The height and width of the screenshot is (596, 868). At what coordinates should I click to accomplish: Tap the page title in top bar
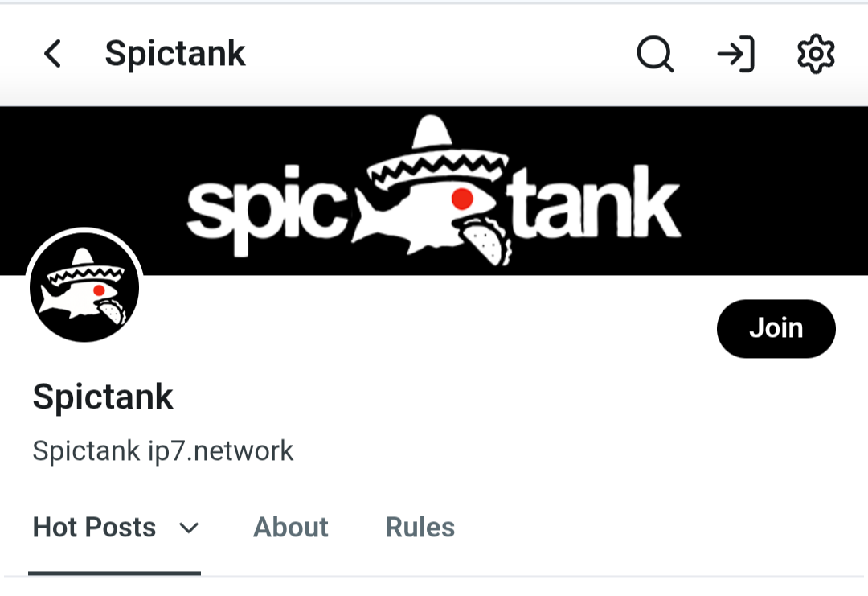coord(175,54)
